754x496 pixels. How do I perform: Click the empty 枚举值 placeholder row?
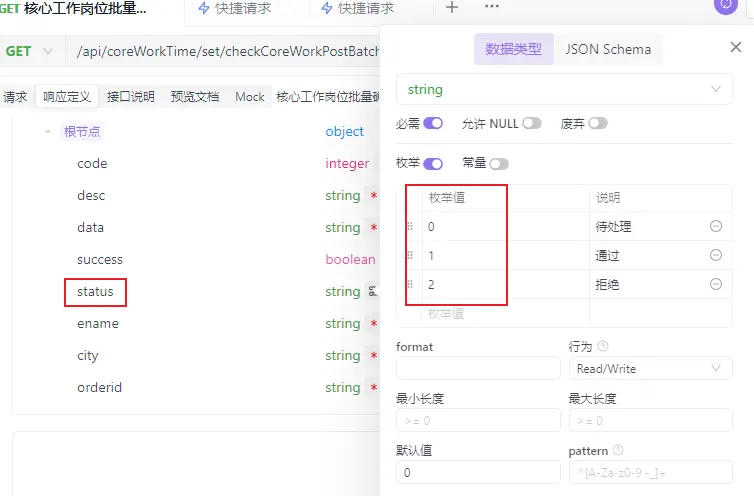[x=506, y=314]
